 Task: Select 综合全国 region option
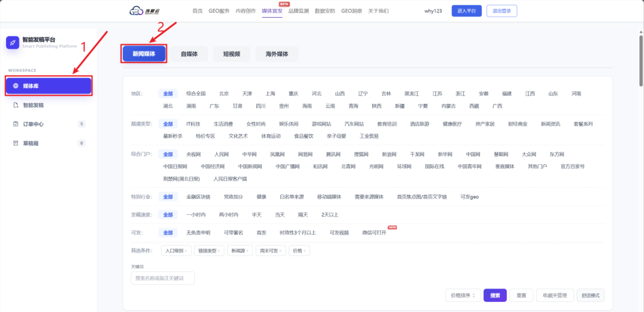[196, 94]
